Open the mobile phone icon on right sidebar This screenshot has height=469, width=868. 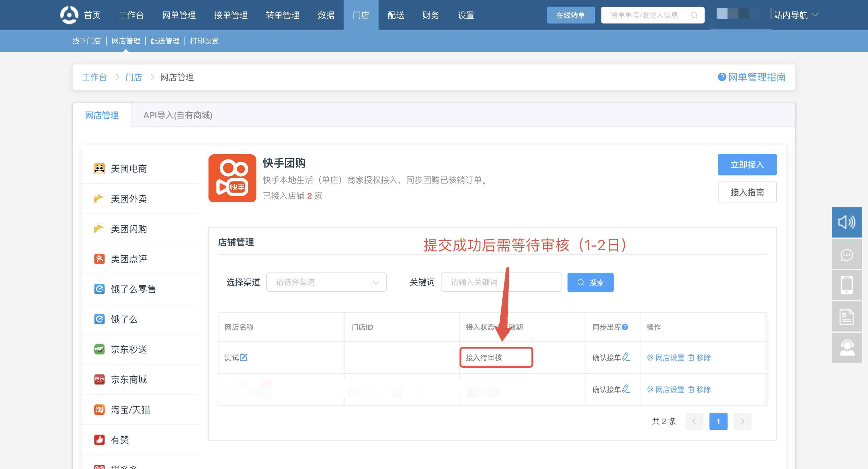[846, 286]
